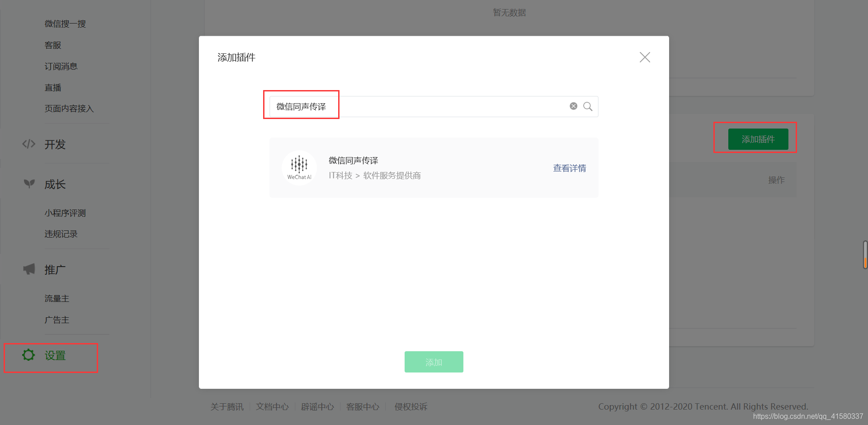868x425 pixels.
Task: Click the page vertical scrollbar thumb
Action: coord(865,255)
